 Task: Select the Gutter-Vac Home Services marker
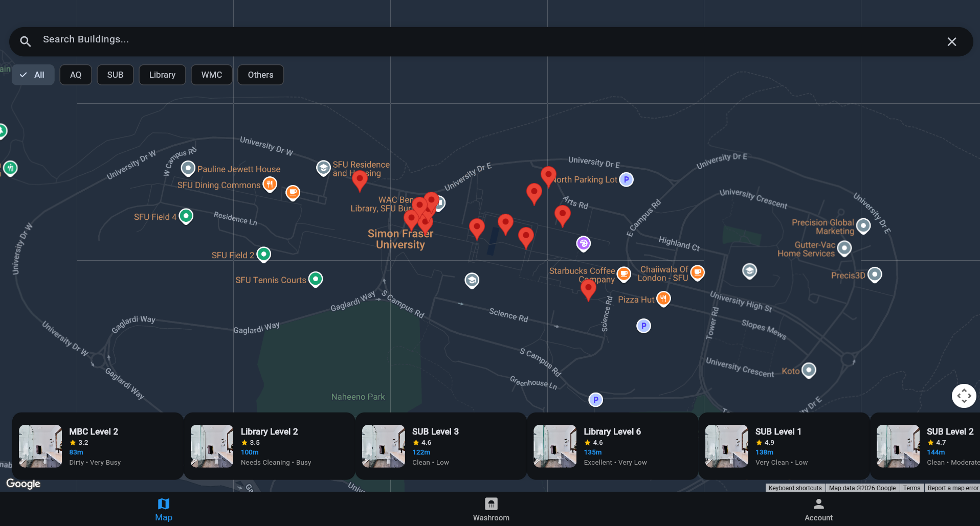click(x=844, y=248)
